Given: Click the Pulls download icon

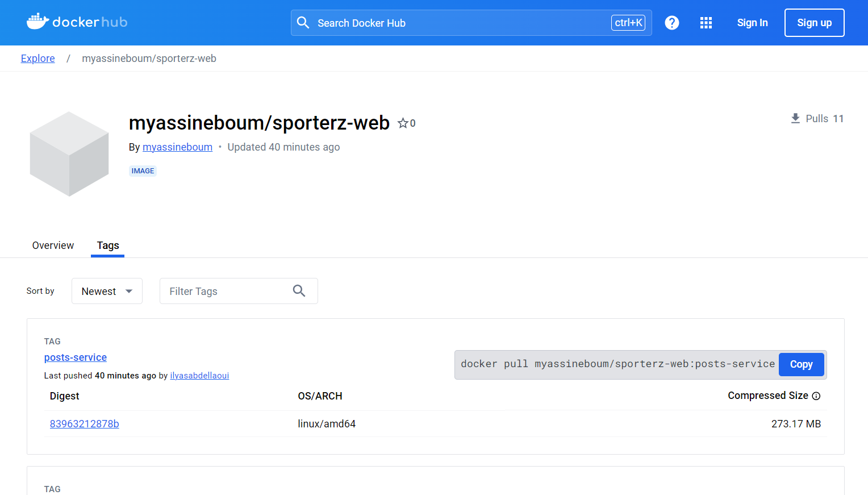Looking at the screenshot, I should [795, 118].
